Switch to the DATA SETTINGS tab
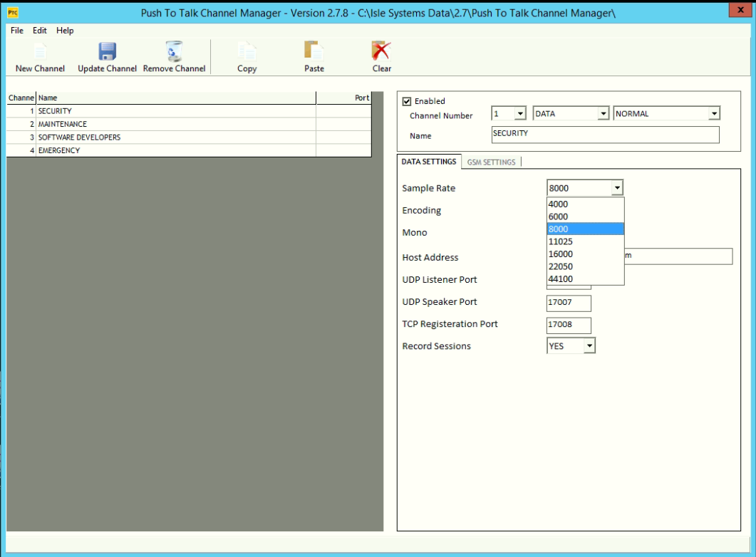The height and width of the screenshot is (557, 756). [429, 162]
